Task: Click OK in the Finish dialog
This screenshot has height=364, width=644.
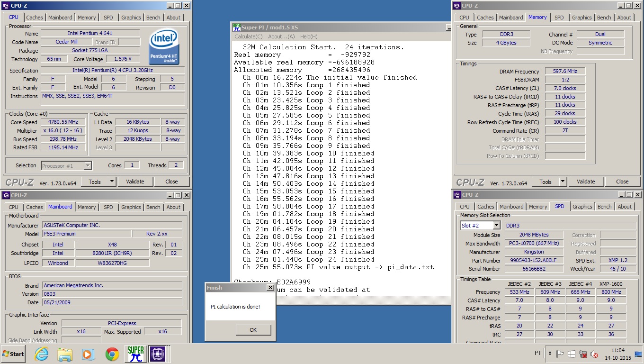Action: (253, 330)
